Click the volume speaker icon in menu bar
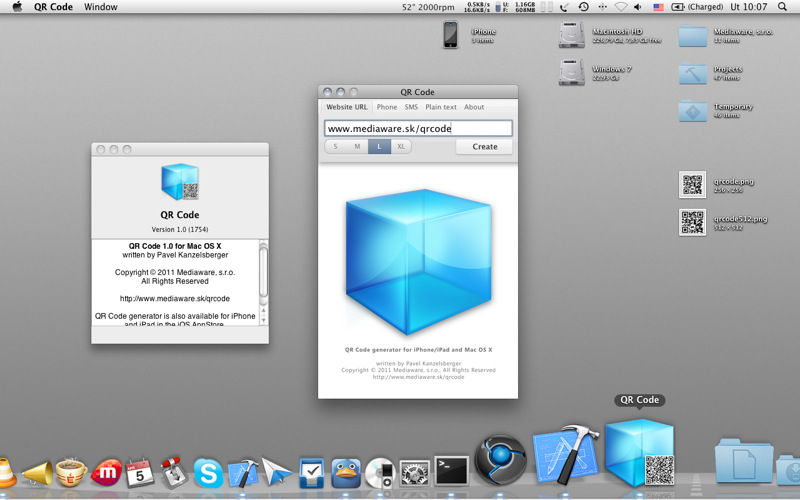This screenshot has height=500, width=800. tap(637, 7)
